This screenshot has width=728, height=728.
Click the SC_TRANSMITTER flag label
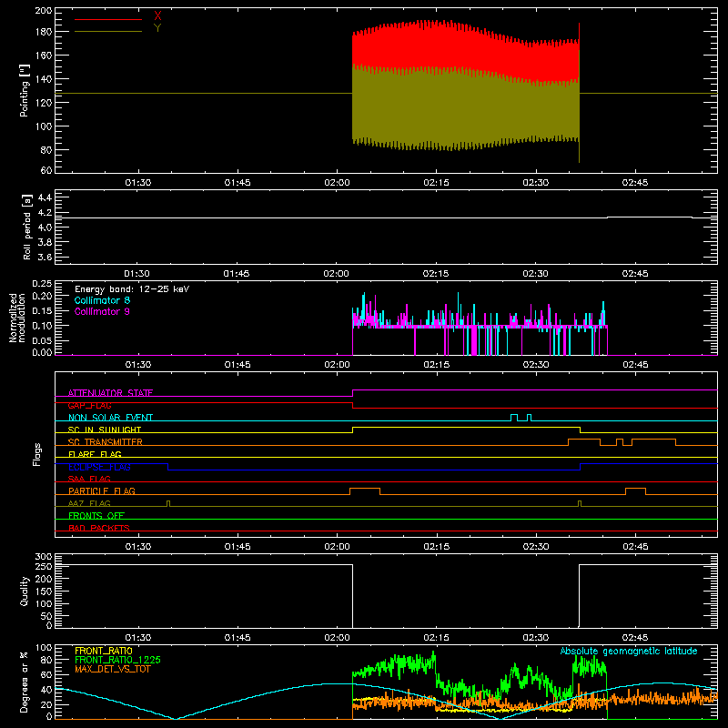coord(105,442)
